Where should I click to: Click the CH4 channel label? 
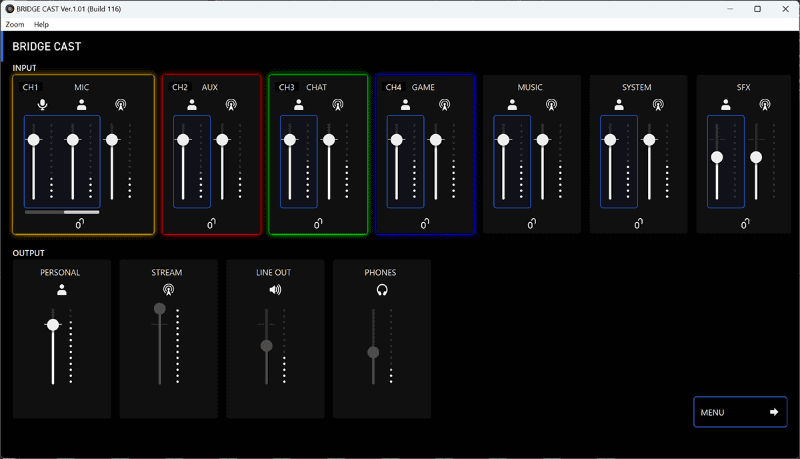(x=393, y=87)
